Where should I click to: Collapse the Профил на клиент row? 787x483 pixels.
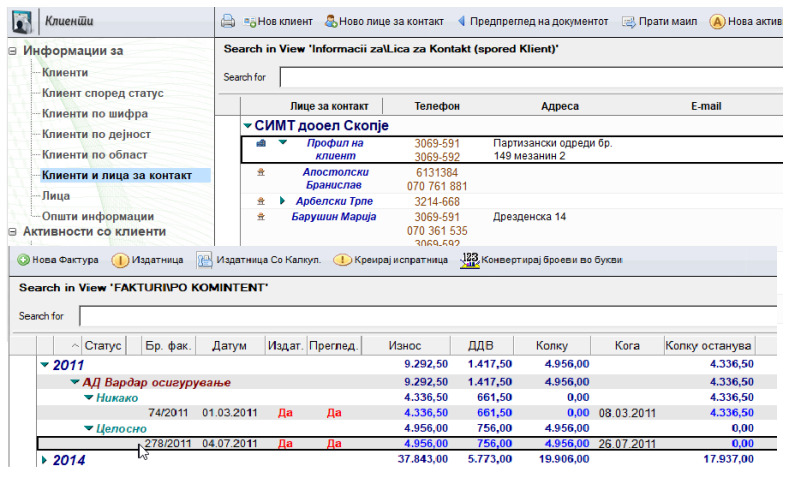[283, 142]
